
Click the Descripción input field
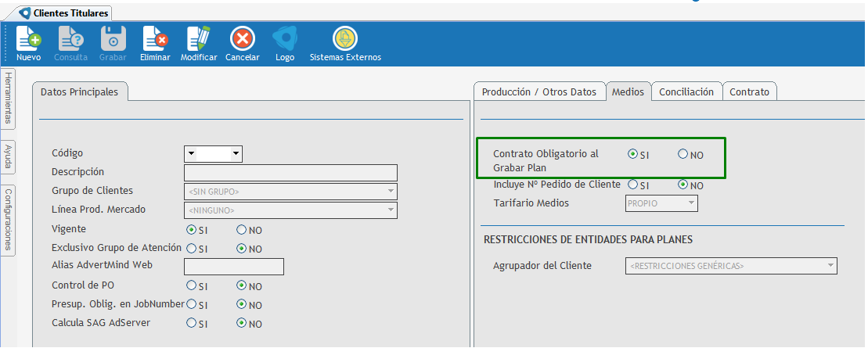(290, 173)
